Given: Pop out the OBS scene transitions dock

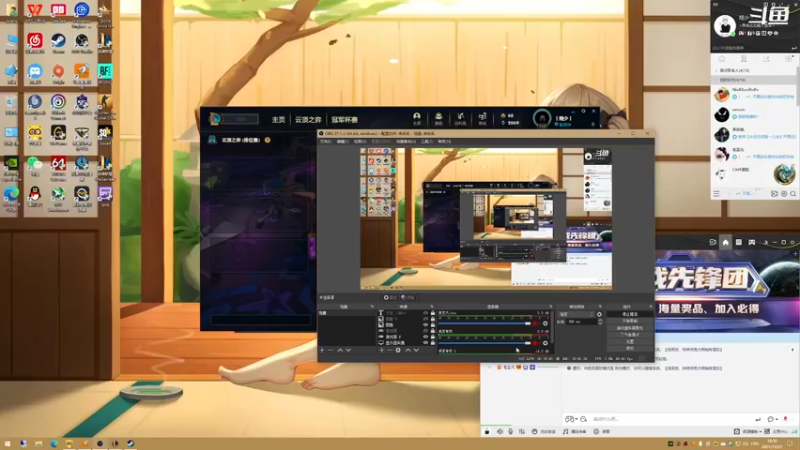Looking at the screenshot, I should (600, 307).
